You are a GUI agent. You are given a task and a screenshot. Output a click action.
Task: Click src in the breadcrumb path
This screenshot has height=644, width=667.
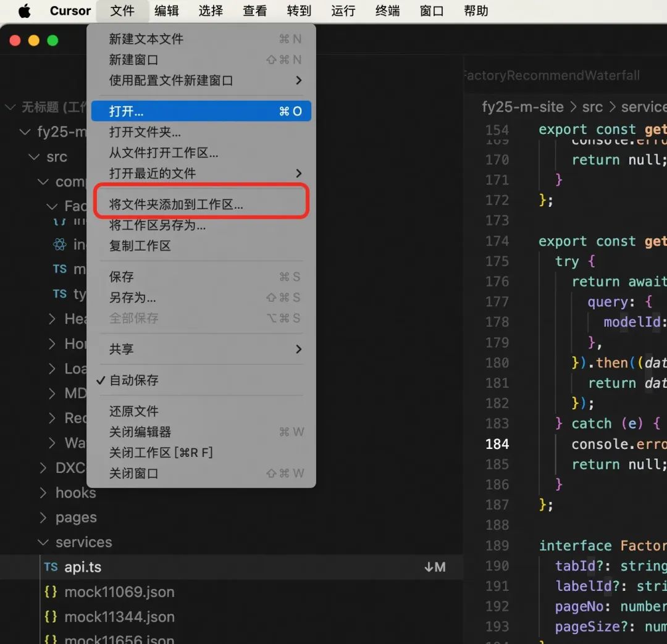[x=592, y=107]
